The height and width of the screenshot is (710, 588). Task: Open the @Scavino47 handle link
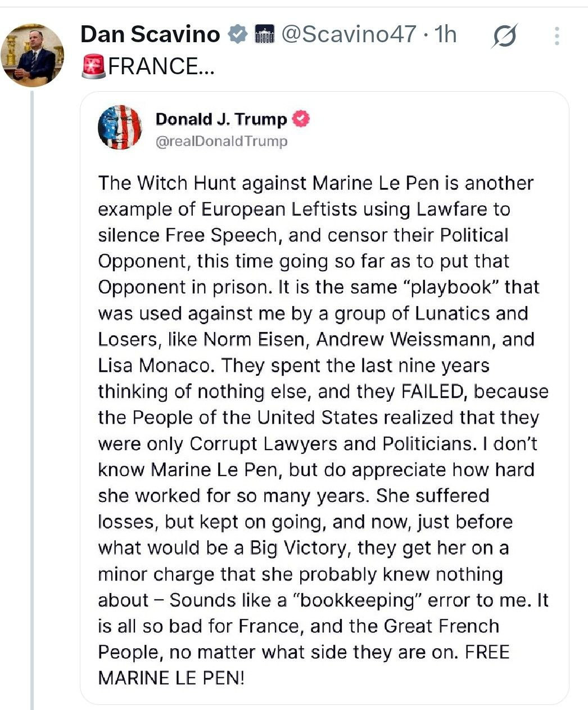click(x=348, y=35)
